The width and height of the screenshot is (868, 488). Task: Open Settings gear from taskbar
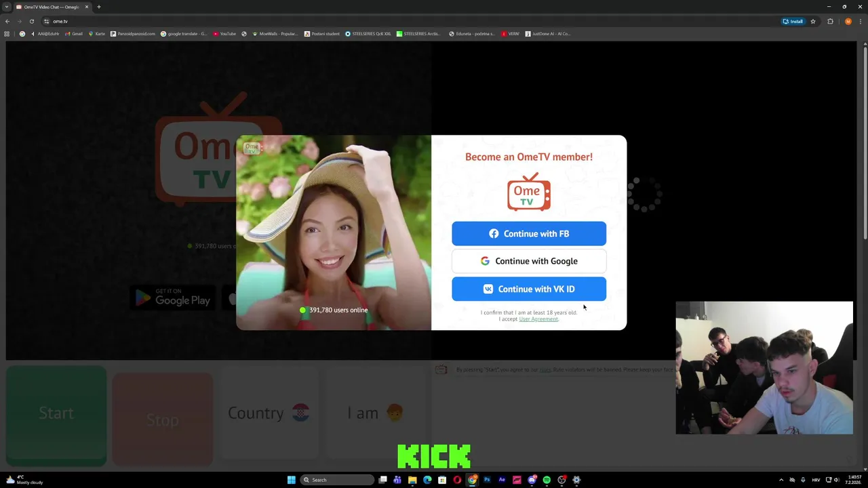coord(576,480)
